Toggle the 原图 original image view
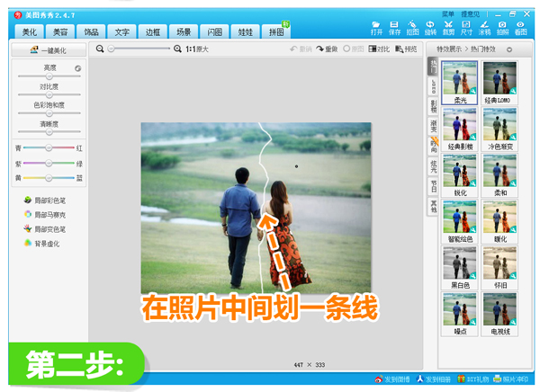 (355, 49)
